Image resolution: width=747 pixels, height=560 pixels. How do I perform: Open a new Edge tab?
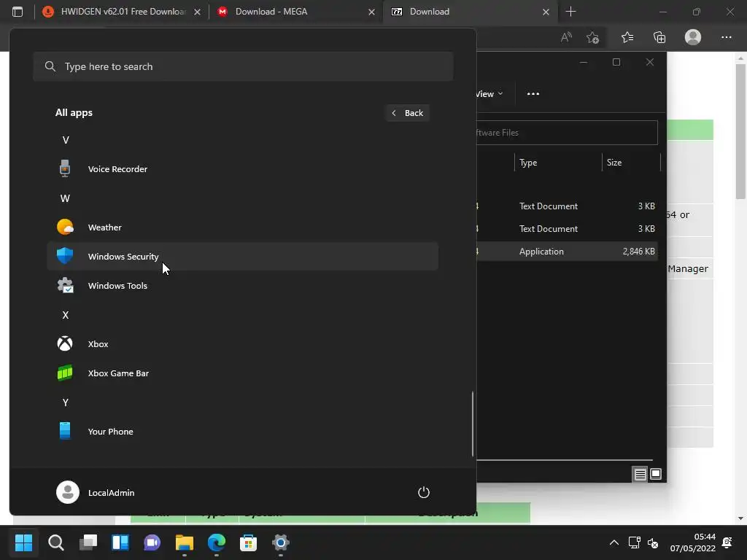[x=570, y=12]
